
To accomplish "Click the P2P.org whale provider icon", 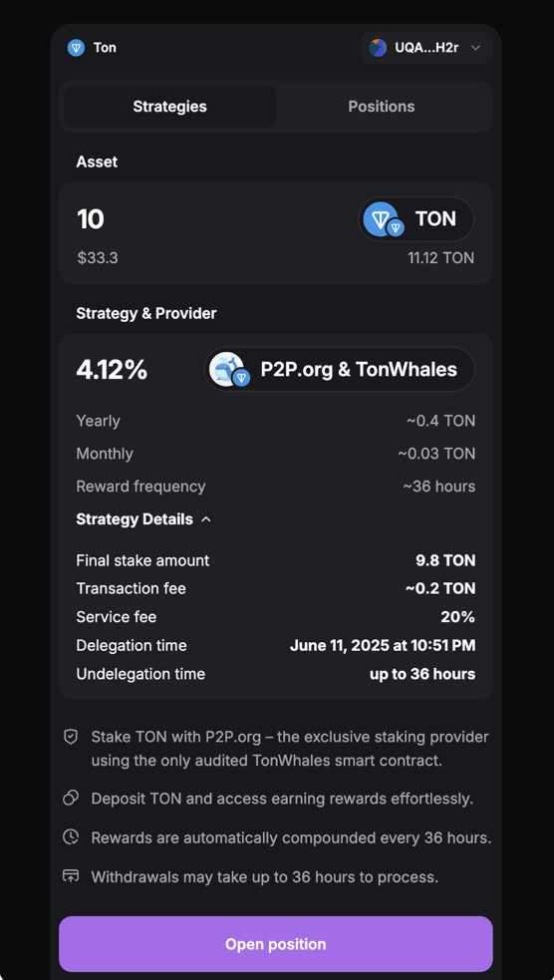I will point(229,370).
